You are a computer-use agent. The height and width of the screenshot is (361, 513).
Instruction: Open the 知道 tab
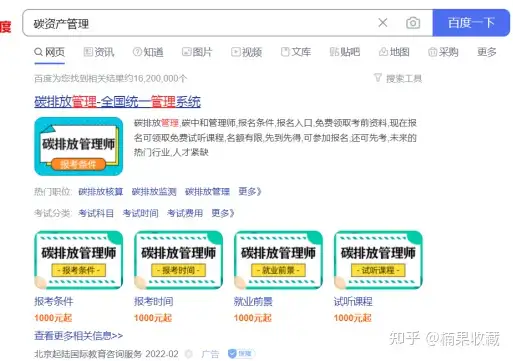[148, 52]
